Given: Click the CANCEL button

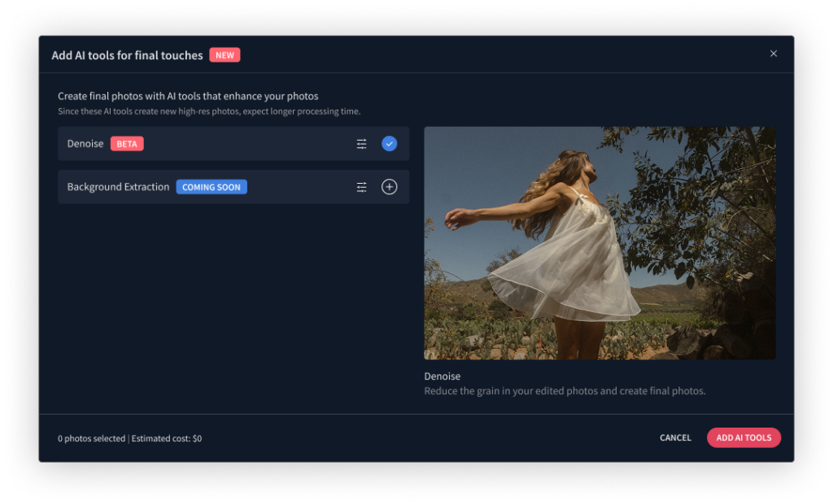Looking at the screenshot, I should tap(675, 437).
